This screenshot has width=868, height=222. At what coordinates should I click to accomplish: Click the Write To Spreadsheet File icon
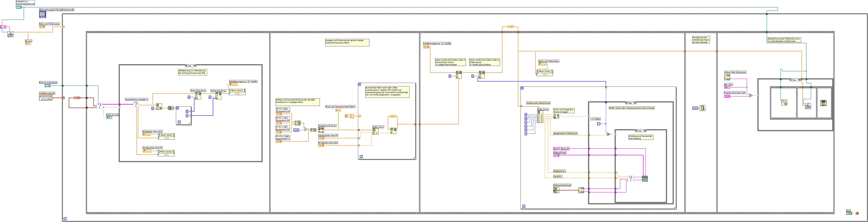pyautogui.click(x=808, y=106)
